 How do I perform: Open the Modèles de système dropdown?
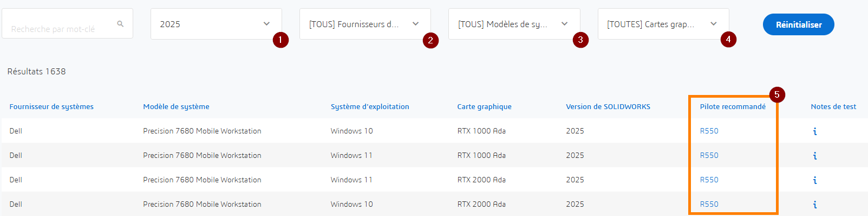click(x=514, y=24)
